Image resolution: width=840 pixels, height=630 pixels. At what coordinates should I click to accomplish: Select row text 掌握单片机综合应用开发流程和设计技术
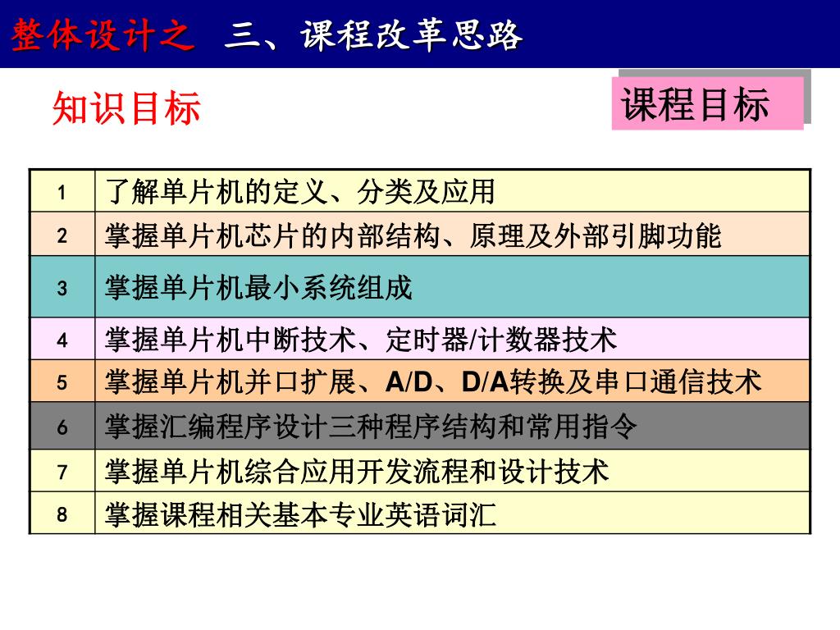point(357,471)
